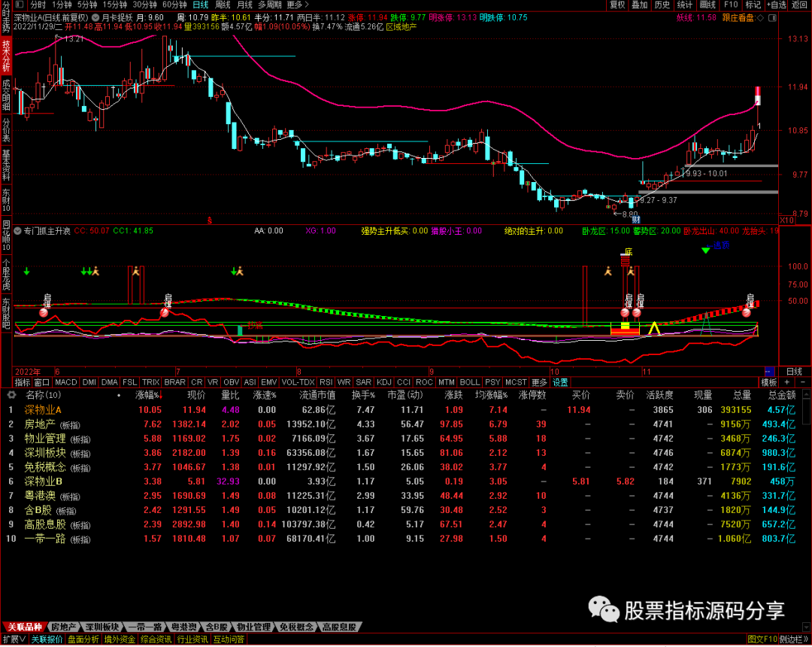Image resolution: width=812 pixels, height=647 pixels.
Task: Select the MACD indicator
Action: pyautogui.click(x=65, y=382)
